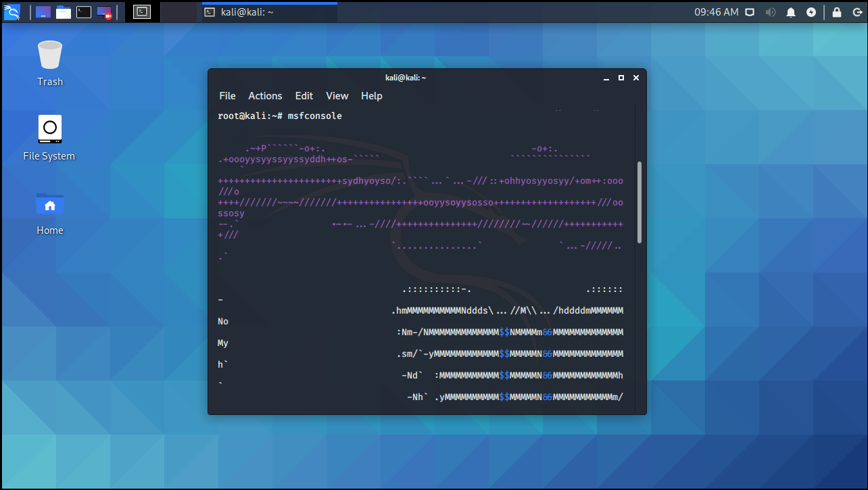Close the terminal window
Screen dimensions: 868x490
point(636,78)
